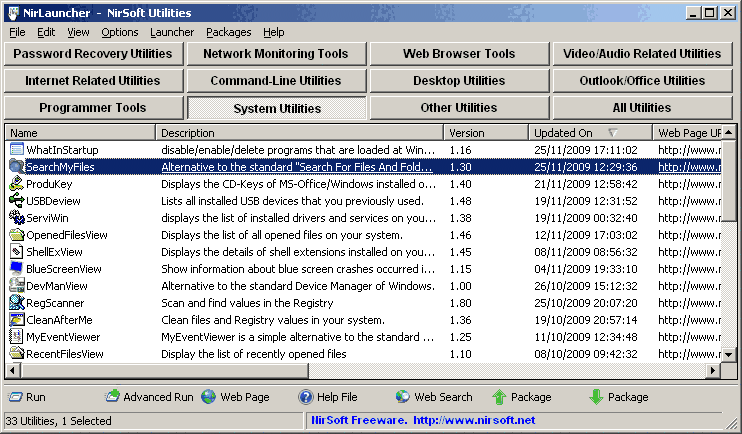Viewport: 742px width, 434px height.
Task: Open the Launcher menu
Action: [172, 32]
